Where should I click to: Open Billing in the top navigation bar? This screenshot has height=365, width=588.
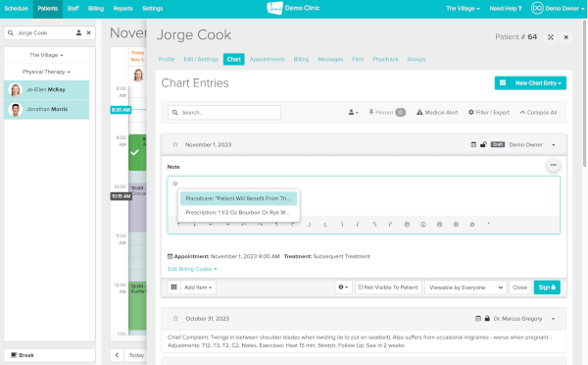pos(96,9)
